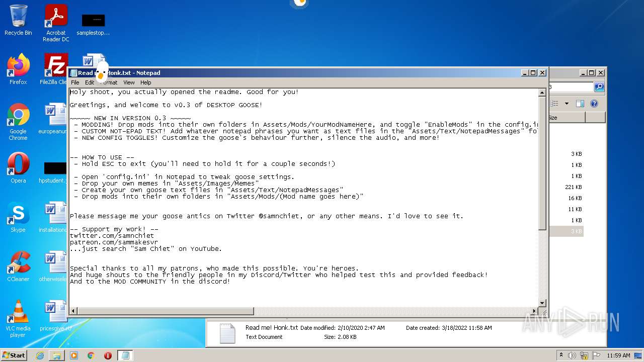This screenshot has width=644, height=362.
Task: Change Explorer view icon button
Action: point(555,104)
